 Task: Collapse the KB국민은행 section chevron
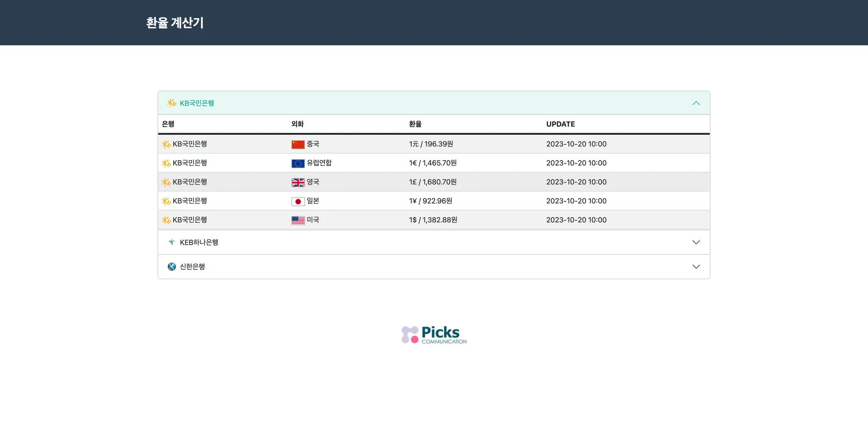(696, 103)
